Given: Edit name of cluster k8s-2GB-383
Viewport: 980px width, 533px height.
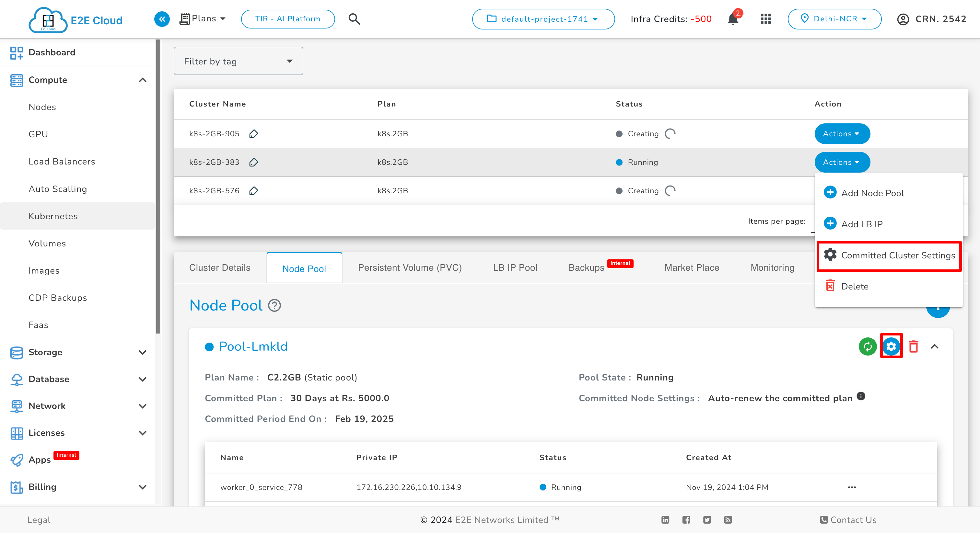Looking at the screenshot, I should 254,162.
